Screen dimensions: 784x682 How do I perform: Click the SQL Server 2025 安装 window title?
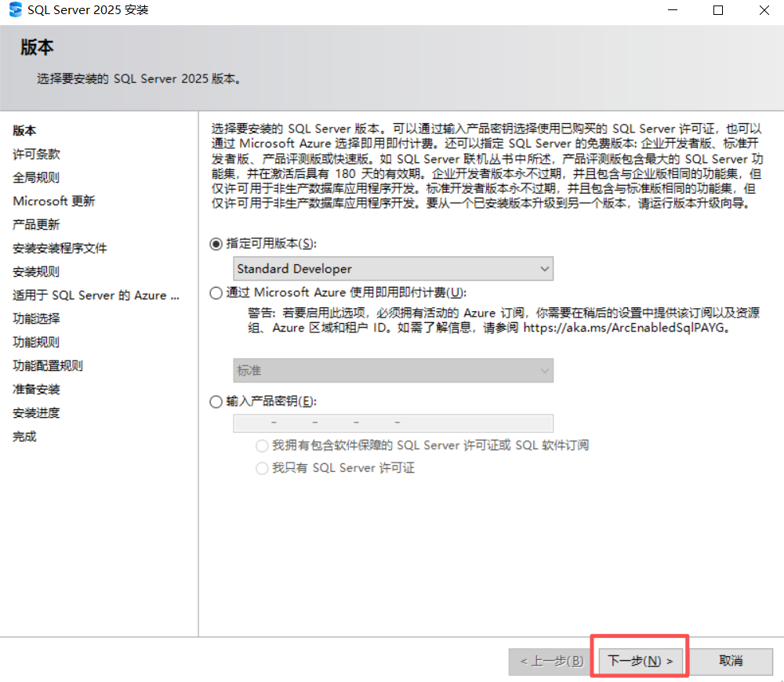pyautogui.click(x=88, y=10)
